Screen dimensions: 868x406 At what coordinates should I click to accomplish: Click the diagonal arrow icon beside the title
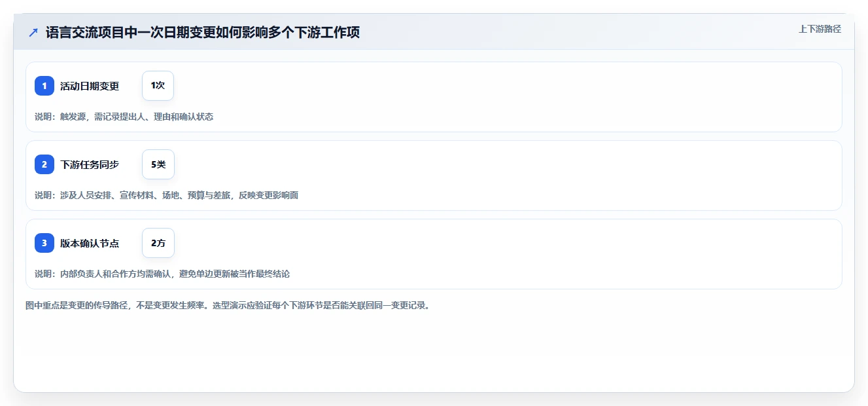point(33,32)
